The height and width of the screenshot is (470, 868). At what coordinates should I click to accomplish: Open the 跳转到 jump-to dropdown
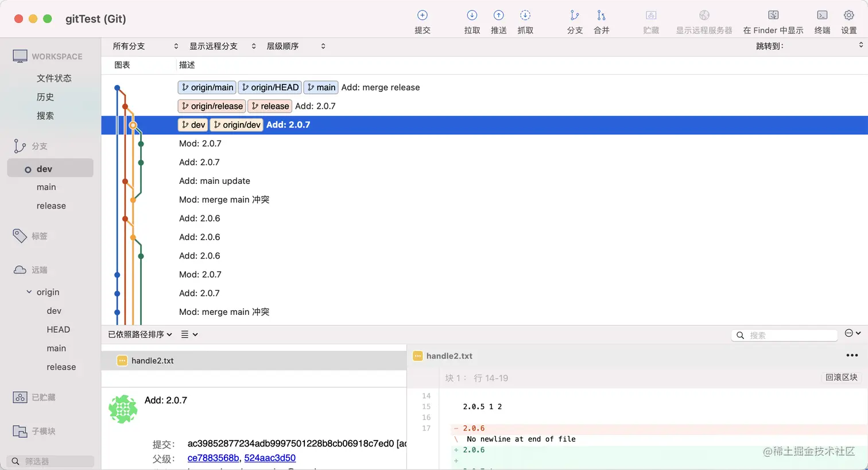(809, 46)
